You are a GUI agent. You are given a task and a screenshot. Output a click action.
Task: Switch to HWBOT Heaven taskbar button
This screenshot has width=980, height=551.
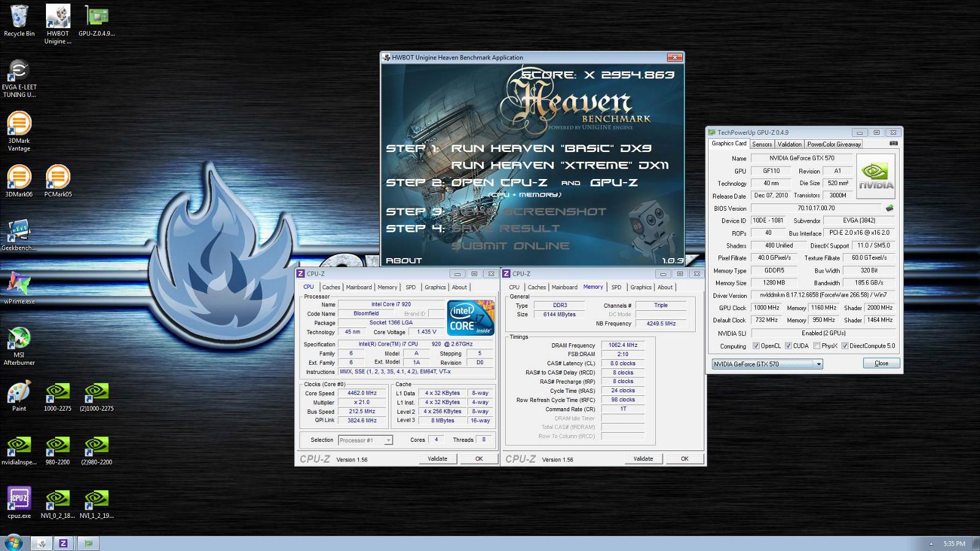[x=42, y=543]
